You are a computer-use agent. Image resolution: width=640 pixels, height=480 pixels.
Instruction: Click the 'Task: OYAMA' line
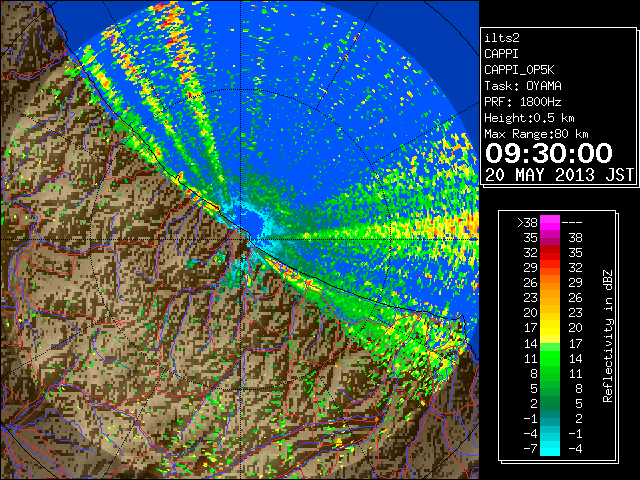[523, 86]
